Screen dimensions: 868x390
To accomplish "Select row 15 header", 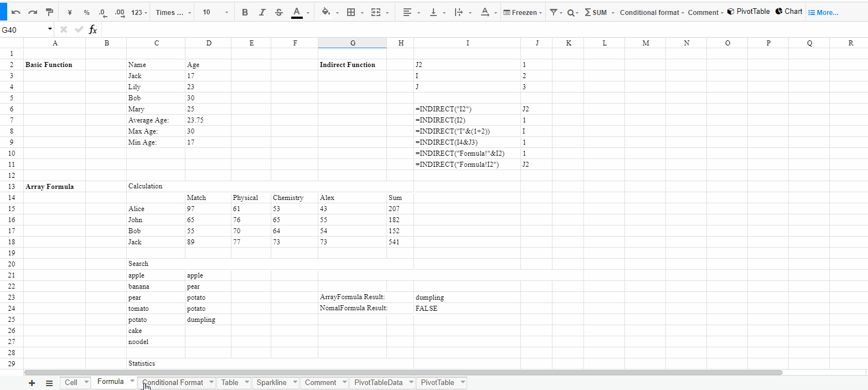I will tap(12, 209).
